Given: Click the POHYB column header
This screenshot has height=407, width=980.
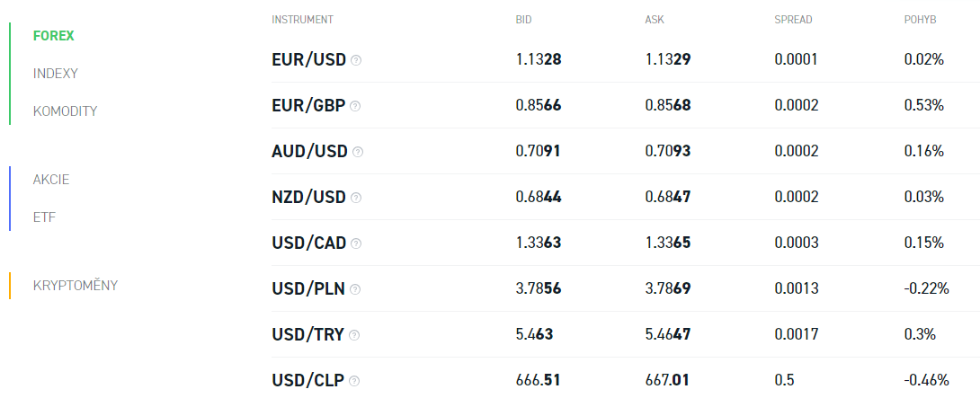Looking at the screenshot, I should [x=920, y=20].
